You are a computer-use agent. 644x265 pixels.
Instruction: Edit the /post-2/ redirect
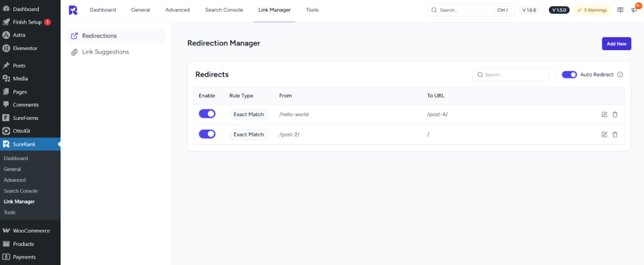604,134
